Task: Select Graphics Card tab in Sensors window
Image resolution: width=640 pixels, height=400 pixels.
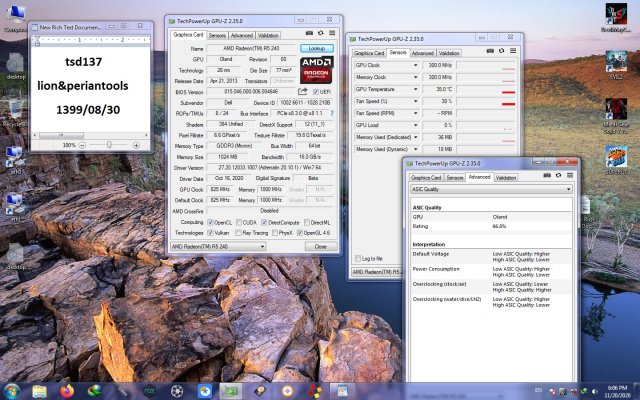Action: click(368, 53)
